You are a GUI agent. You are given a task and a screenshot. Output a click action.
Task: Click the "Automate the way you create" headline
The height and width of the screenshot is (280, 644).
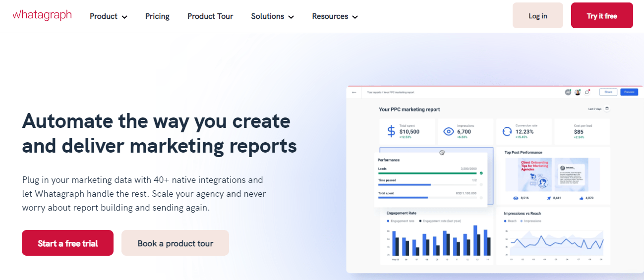click(156, 121)
